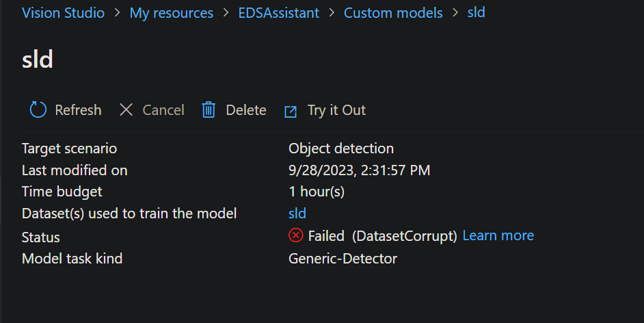
Task: Select the Refresh text label
Action: tap(78, 110)
